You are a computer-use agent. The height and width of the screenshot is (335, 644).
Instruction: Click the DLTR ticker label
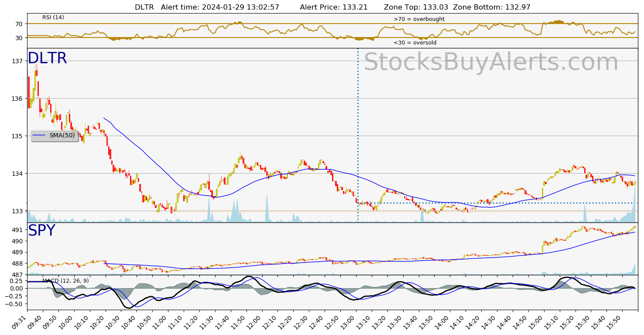[x=48, y=58]
